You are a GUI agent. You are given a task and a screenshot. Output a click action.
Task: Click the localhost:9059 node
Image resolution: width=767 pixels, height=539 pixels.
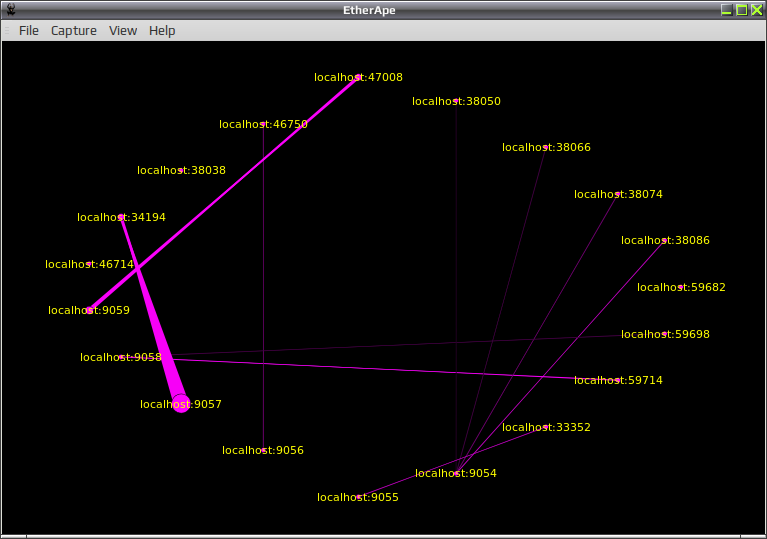point(89,310)
